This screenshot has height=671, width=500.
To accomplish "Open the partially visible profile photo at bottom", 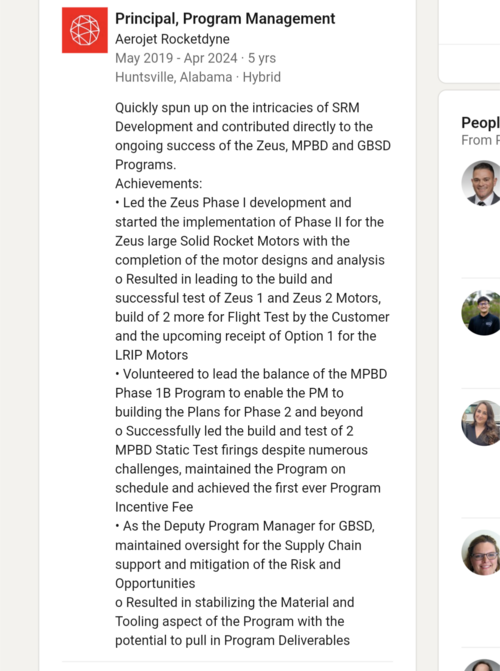I will (481, 665).
